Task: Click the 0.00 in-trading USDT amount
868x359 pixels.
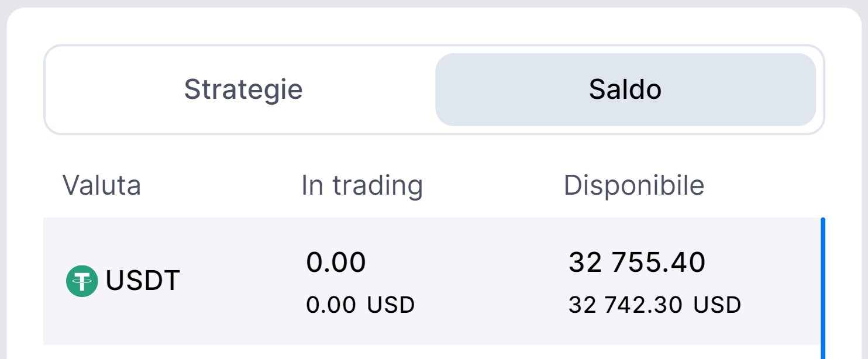Action: click(x=336, y=263)
